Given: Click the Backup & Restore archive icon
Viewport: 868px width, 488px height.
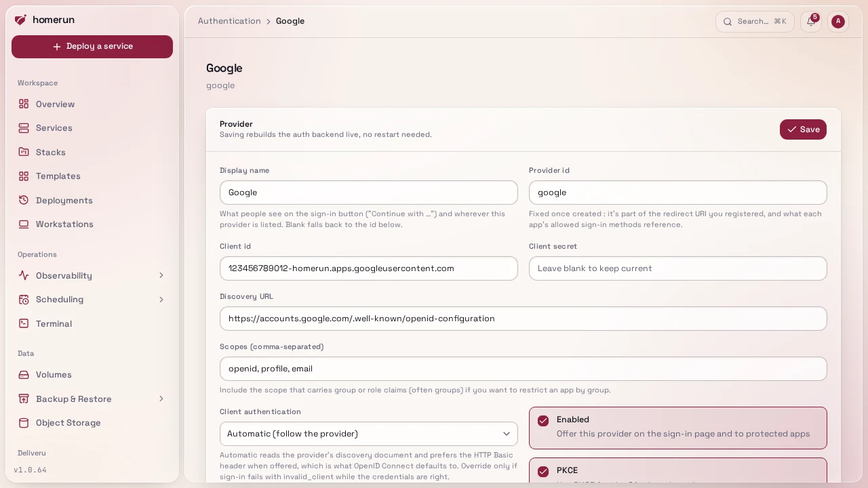Looking at the screenshot, I should pyautogui.click(x=24, y=399).
